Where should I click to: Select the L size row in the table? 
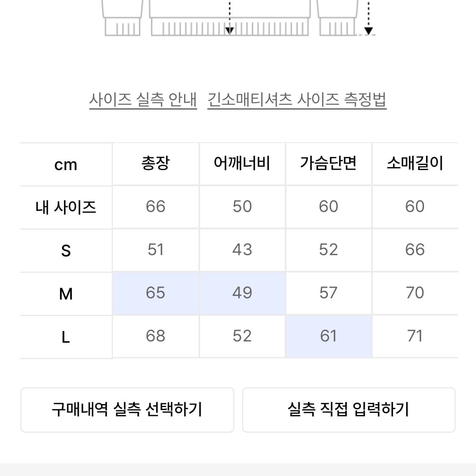(x=66, y=336)
